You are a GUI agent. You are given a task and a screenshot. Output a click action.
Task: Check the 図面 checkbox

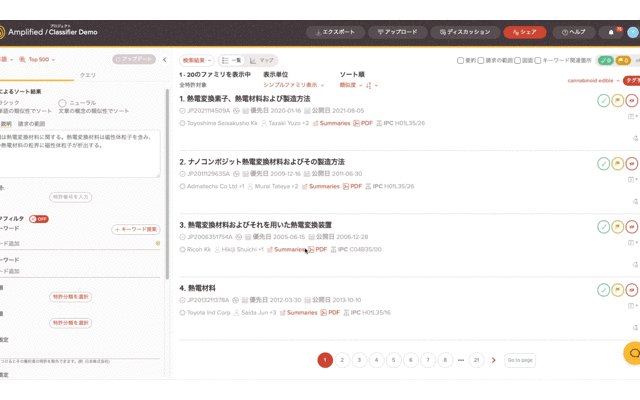[518, 60]
